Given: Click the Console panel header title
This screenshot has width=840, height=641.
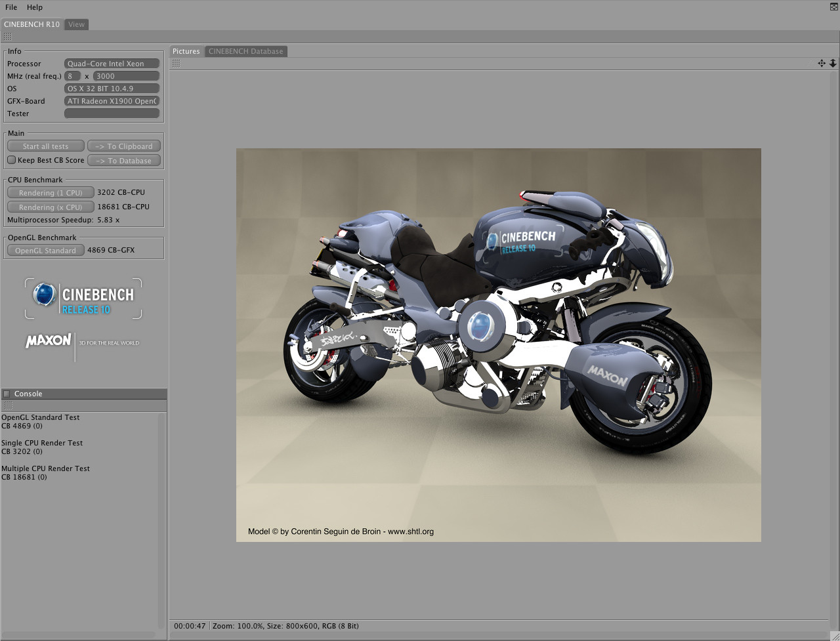Looking at the screenshot, I should click(x=28, y=394).
